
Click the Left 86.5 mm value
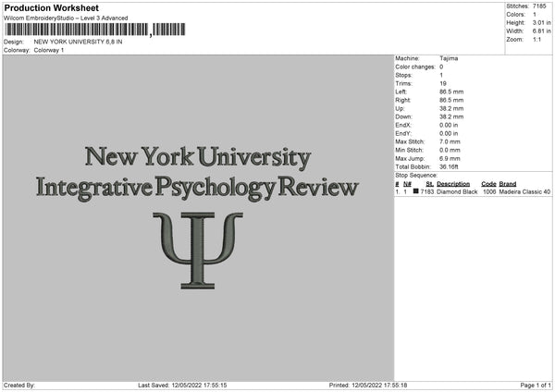451,92
